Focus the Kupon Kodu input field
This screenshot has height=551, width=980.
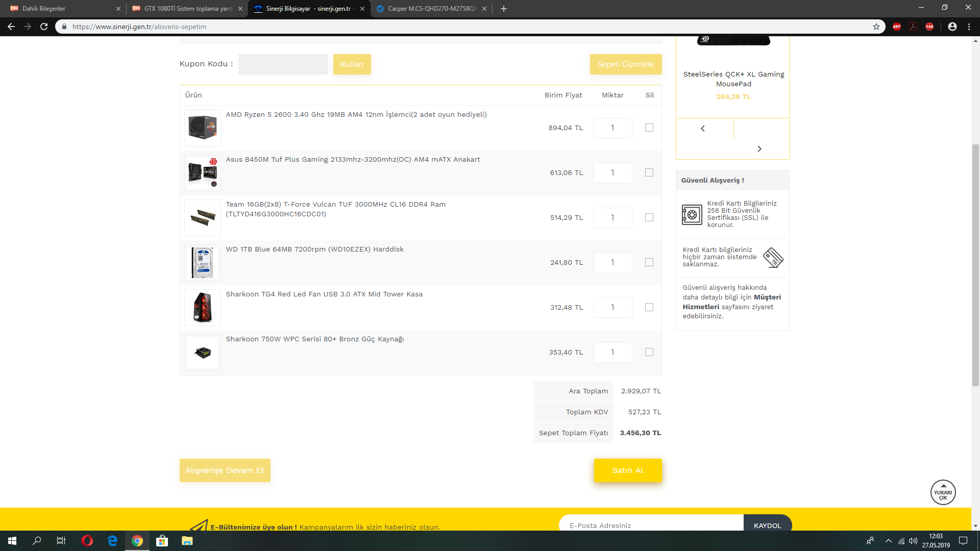point(283,64)
